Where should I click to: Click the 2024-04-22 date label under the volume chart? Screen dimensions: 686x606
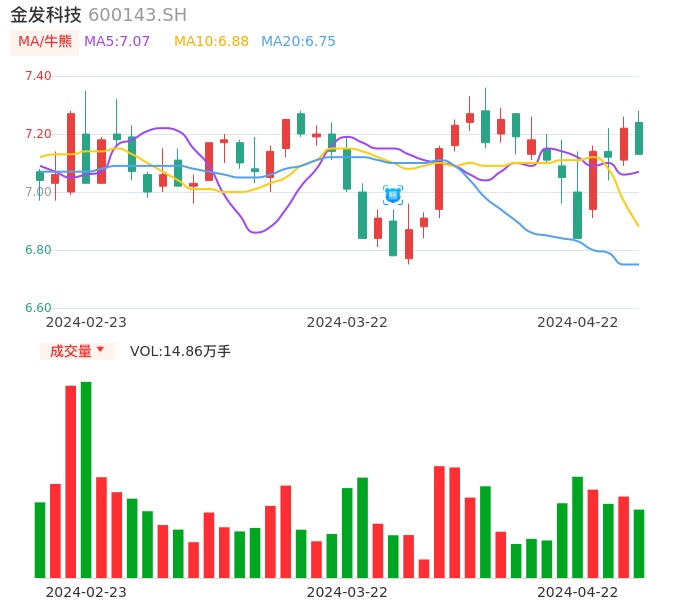[578, 592]
